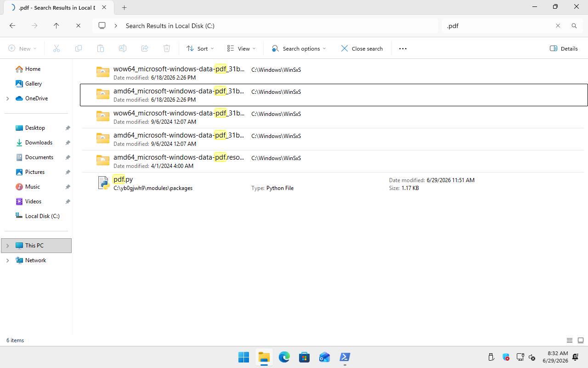Open the See more ellipsis menu
The width and height of the screenshot is (588, 368).
click(403, 48)
